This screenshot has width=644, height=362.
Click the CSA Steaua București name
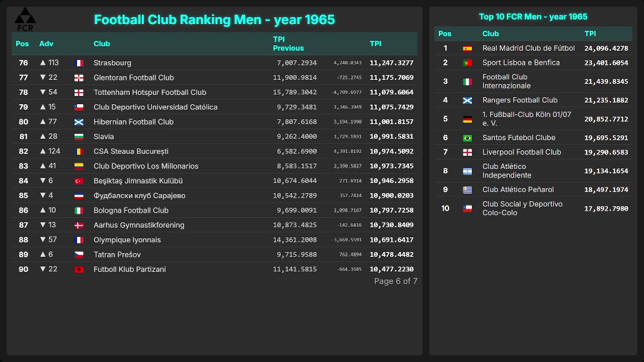click(x=131, y=151)
